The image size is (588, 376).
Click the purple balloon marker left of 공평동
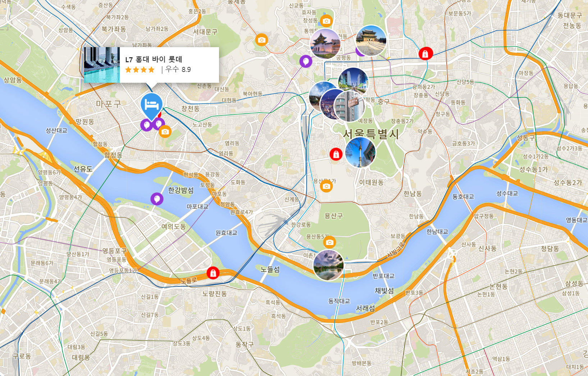(x=306, y=61)
